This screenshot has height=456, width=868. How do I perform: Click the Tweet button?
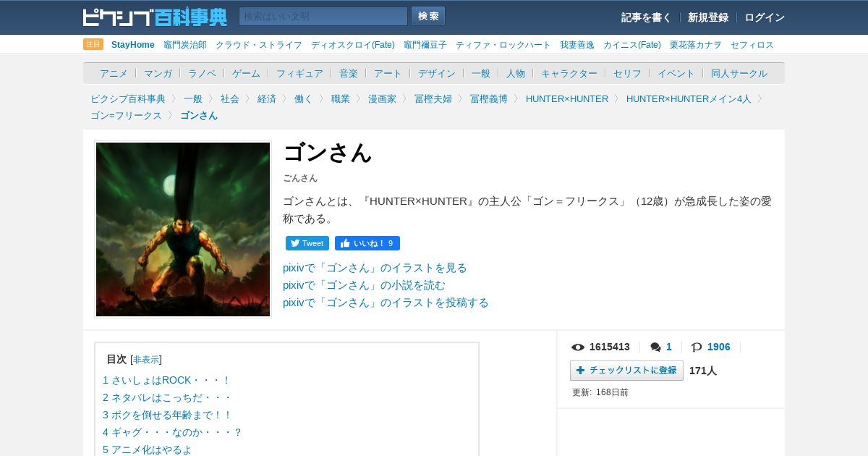[x=307, y=243]
